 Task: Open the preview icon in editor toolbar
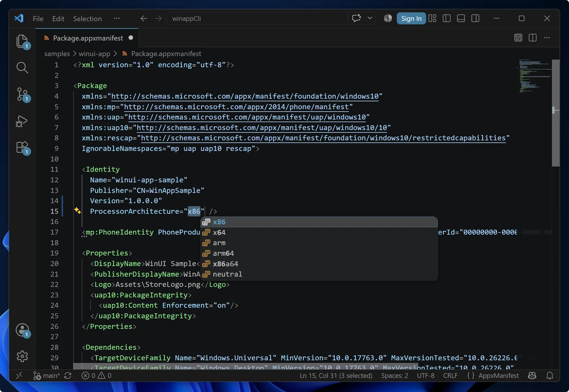coord(518,38)
